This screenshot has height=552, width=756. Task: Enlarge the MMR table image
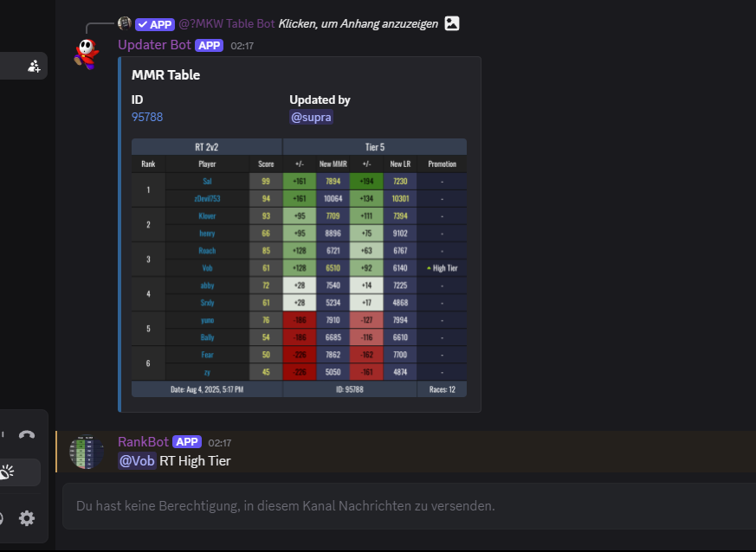click(x=299, y=268)
